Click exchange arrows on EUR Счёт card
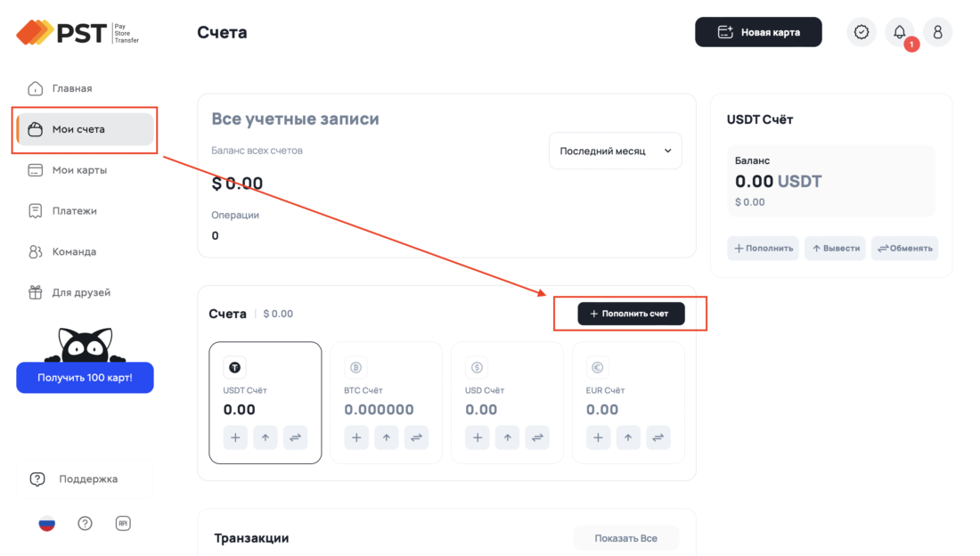The image size is (980, 556). tap(657, 437)
